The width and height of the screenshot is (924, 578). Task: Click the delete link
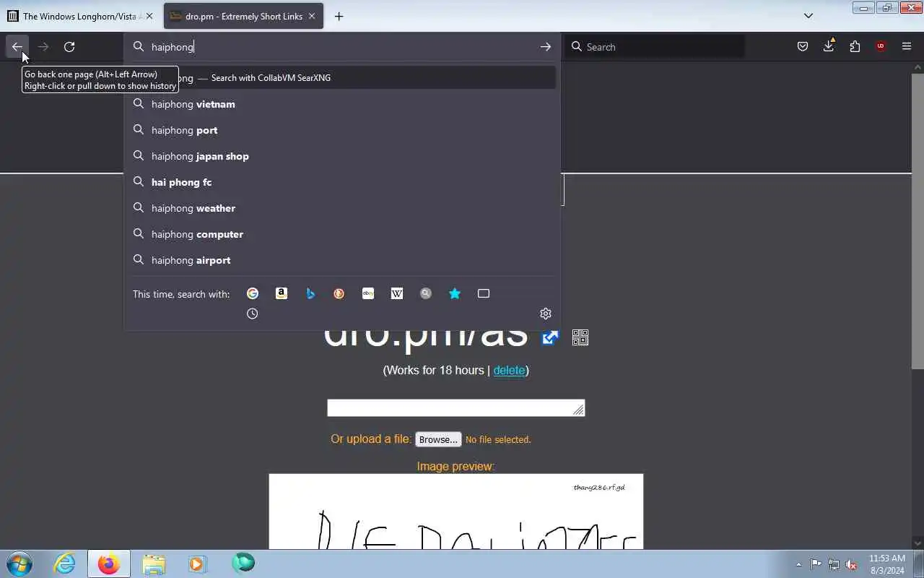click(509, 370)
